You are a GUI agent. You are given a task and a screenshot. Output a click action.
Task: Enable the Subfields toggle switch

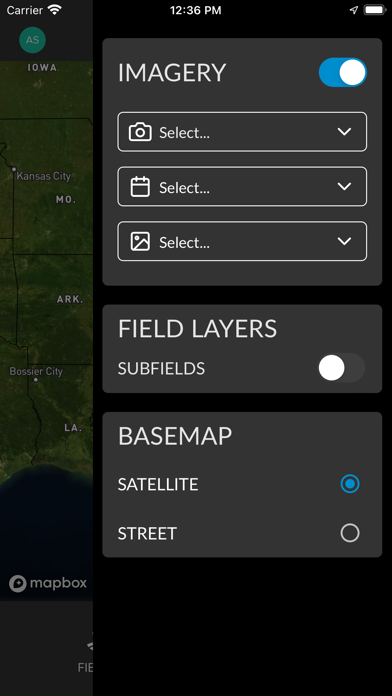click(341, 368)
